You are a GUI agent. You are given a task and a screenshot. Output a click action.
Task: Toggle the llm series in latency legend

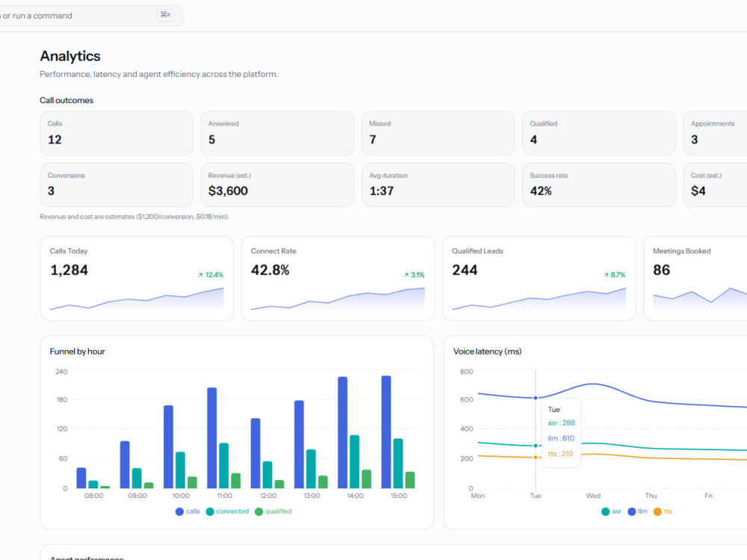(637, 511)
